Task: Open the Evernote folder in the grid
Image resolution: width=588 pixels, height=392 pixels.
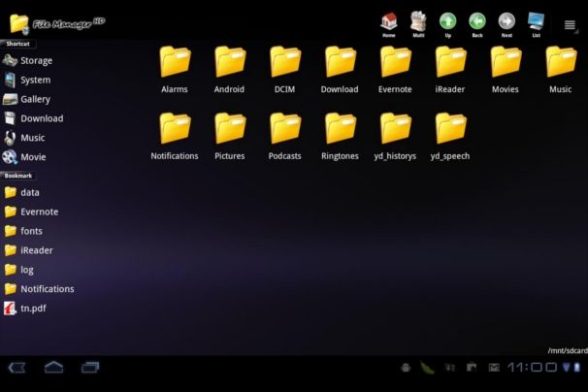Action: tap(395, 70)
